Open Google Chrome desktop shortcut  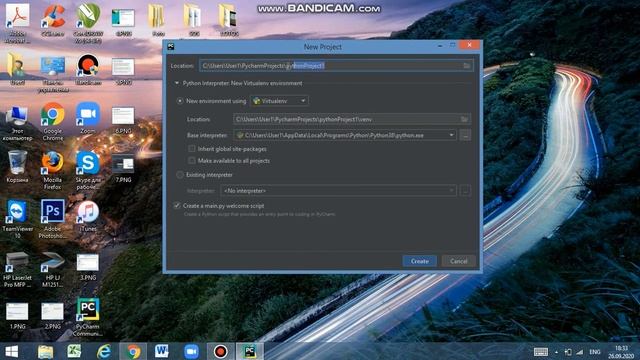[x=53, y=122]
